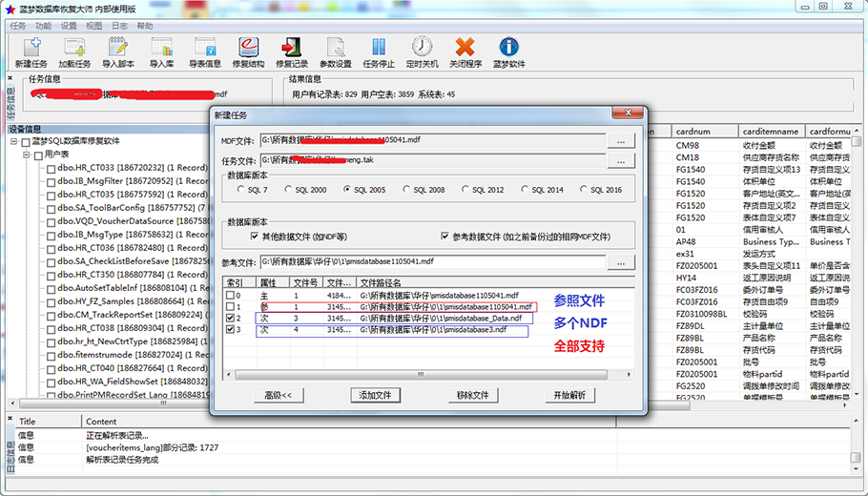The image size is (868, 496).
Task: Select the SQL 2014 radio button
Action: coord(525,189)
